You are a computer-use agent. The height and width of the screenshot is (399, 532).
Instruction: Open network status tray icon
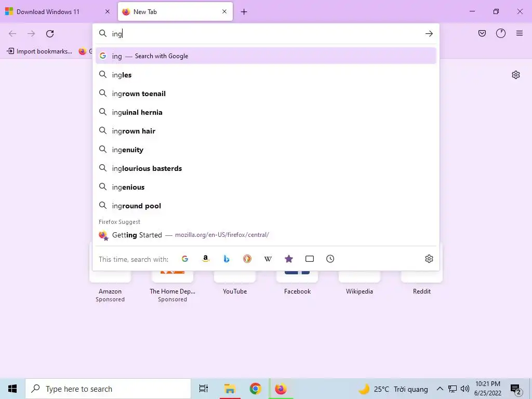453,389
